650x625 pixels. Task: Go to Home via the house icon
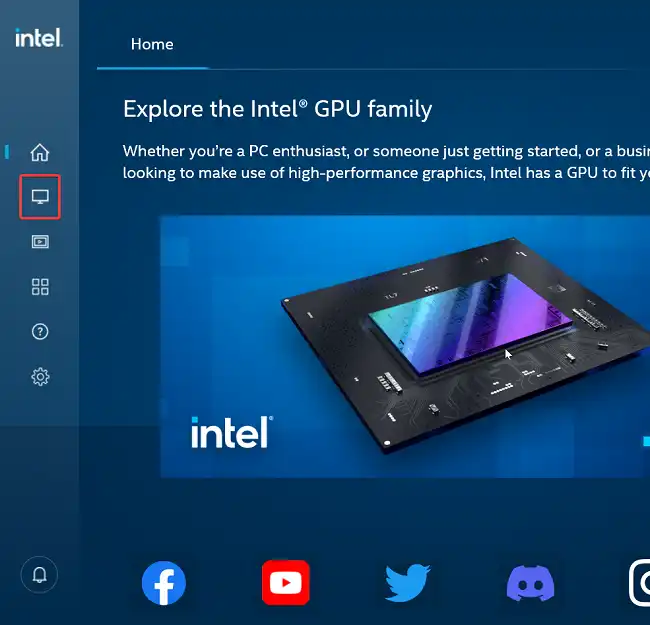[x=40, y=152]
